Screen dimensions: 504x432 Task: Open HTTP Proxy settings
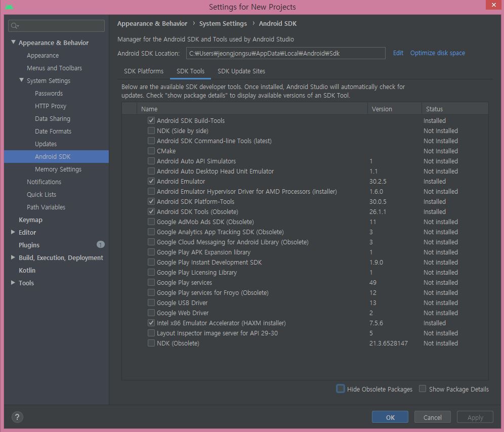coord(51,106)
